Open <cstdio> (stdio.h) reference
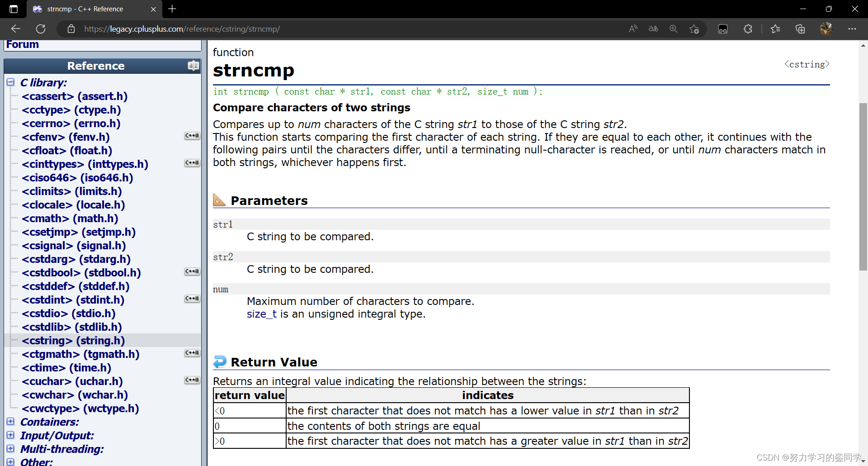The height and width of the screenshot is (466, 868). tap(69, 314)
